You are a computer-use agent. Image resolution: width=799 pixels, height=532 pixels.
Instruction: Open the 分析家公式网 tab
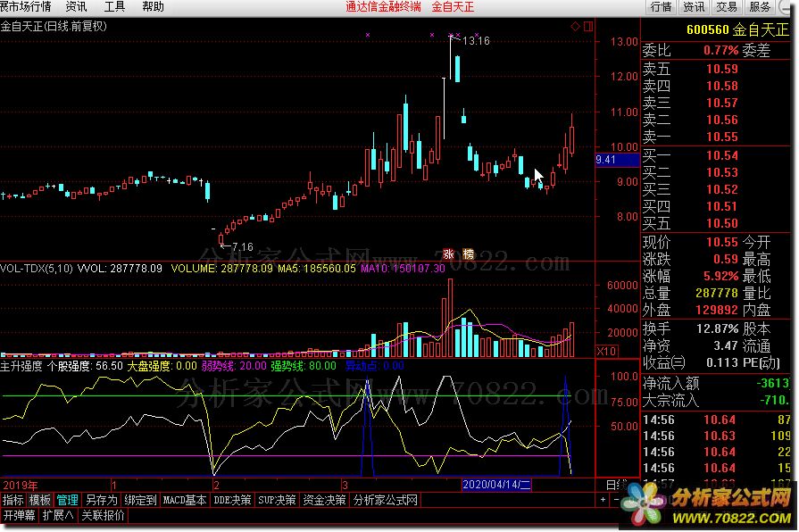[x=386, y=500]
